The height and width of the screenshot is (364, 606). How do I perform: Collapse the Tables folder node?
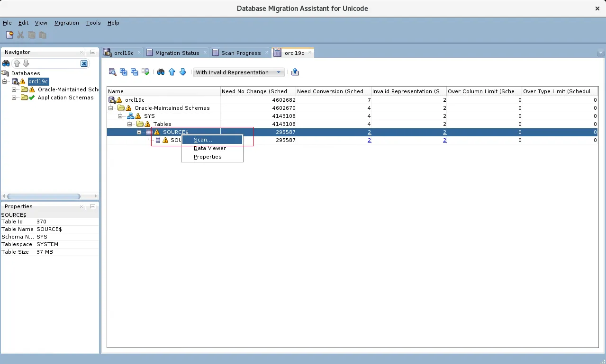click(x=130, y=124)
